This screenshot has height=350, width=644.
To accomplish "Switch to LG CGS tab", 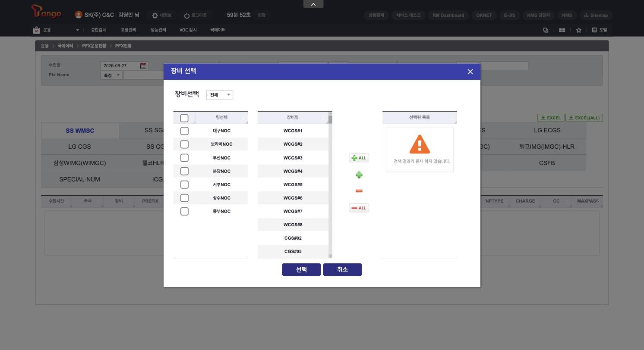I will pyautogui.click(x=79, y=147).
